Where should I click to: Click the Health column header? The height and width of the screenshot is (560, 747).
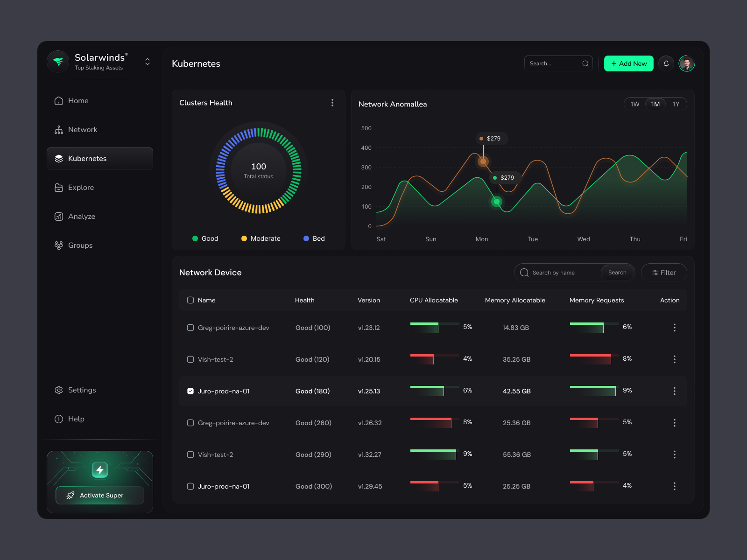click(305, 300)
